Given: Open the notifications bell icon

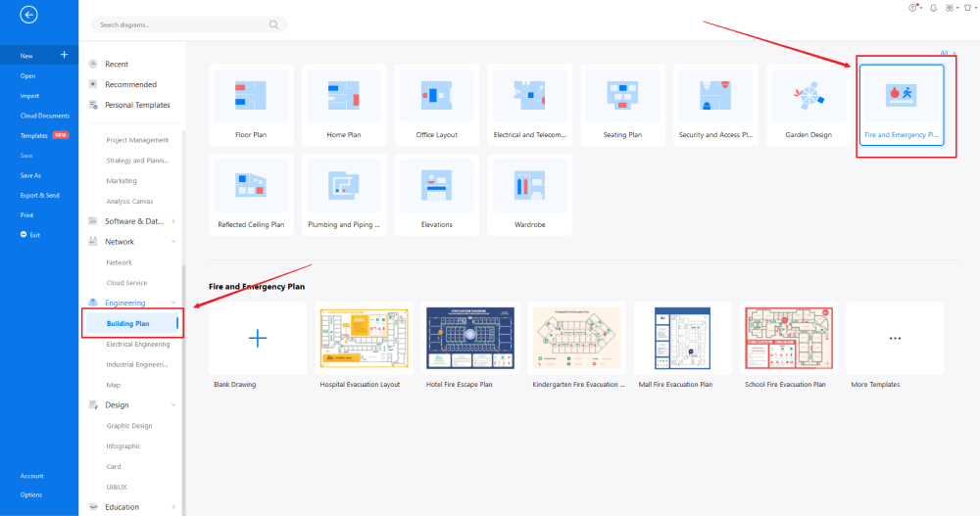Looking at the screenshot, I should tap(933, 8).
